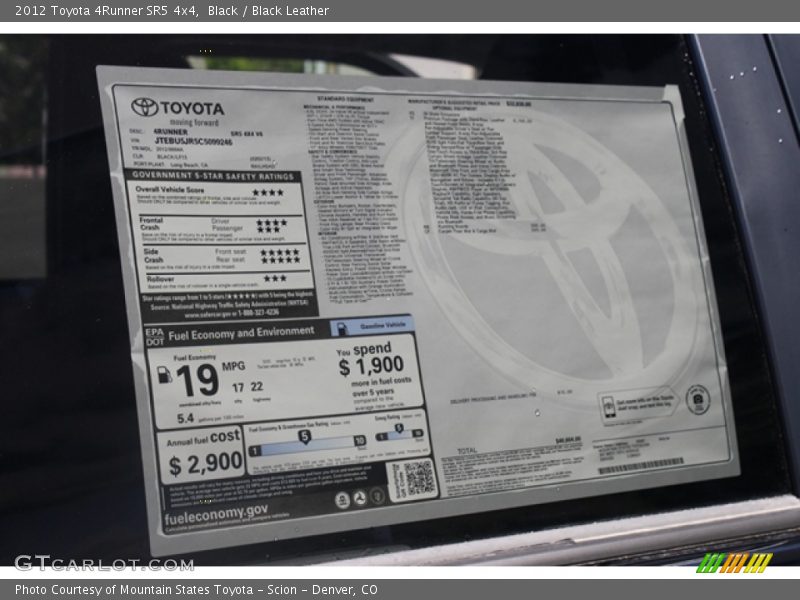Click the gas pump icon in Gasoline Vehicle tag
800x600 pixels.
click(x=342, y=328)
